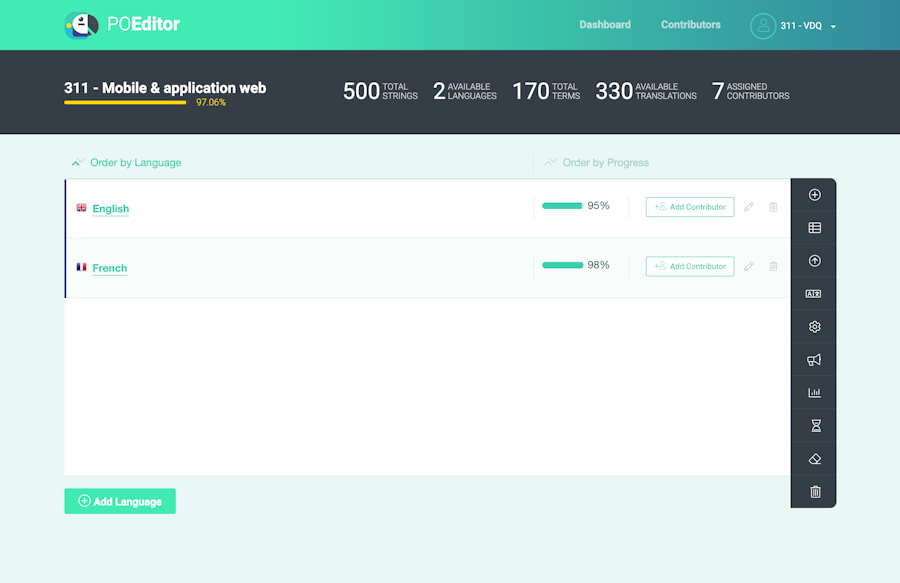Screen dimensions: 900x583
Task: Click the hourglass history icon
Action: point(815,426)
